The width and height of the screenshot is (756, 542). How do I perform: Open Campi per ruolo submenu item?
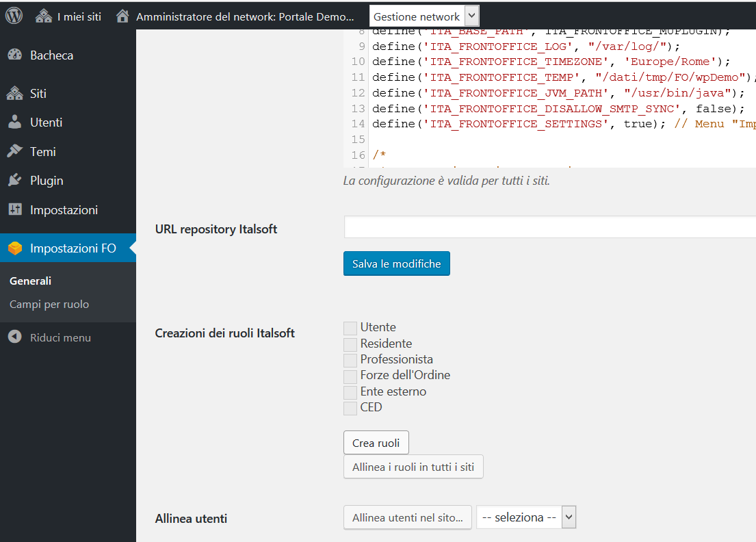click(x=49, y=305)
